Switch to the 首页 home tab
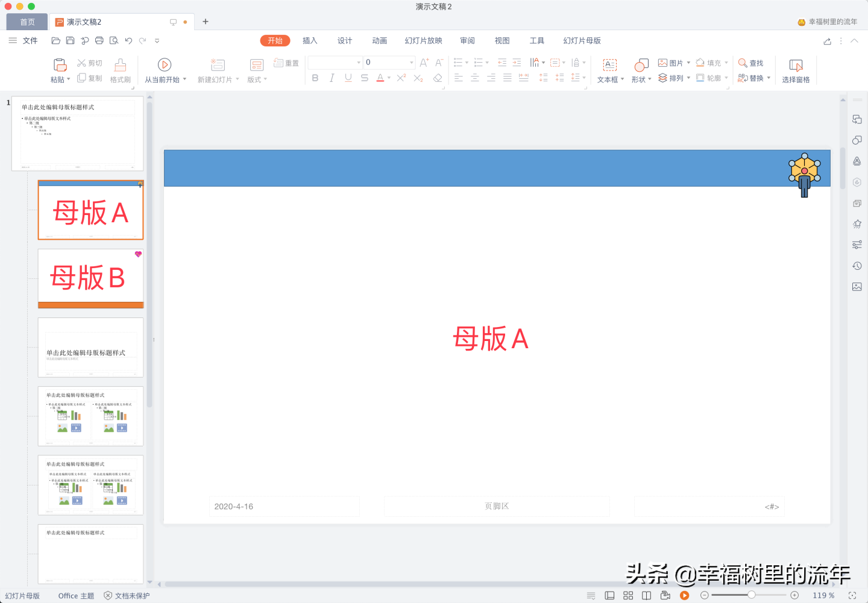This screenshot has width=868, height=603. point(27,22)
